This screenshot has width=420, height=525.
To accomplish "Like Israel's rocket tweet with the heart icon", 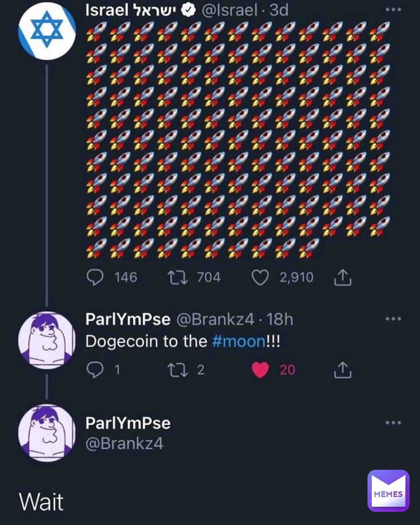I will coord(261,277).
